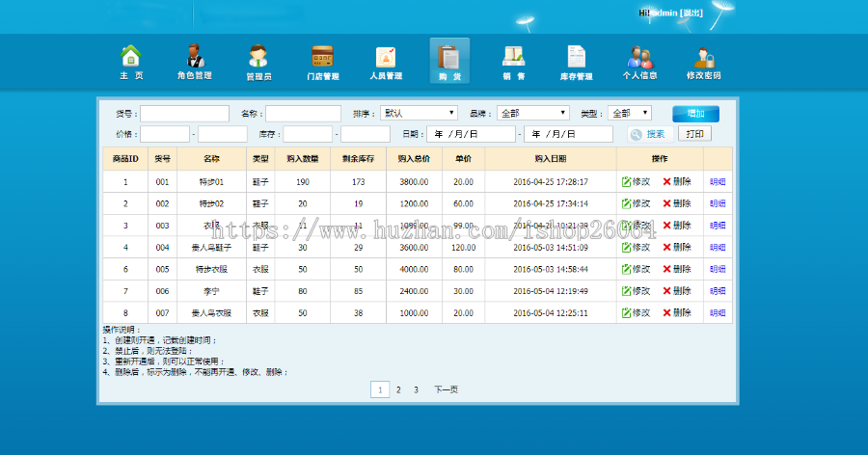Focus the 价格 minimum price input
The image size is (868, 455).
coord(165,134)
